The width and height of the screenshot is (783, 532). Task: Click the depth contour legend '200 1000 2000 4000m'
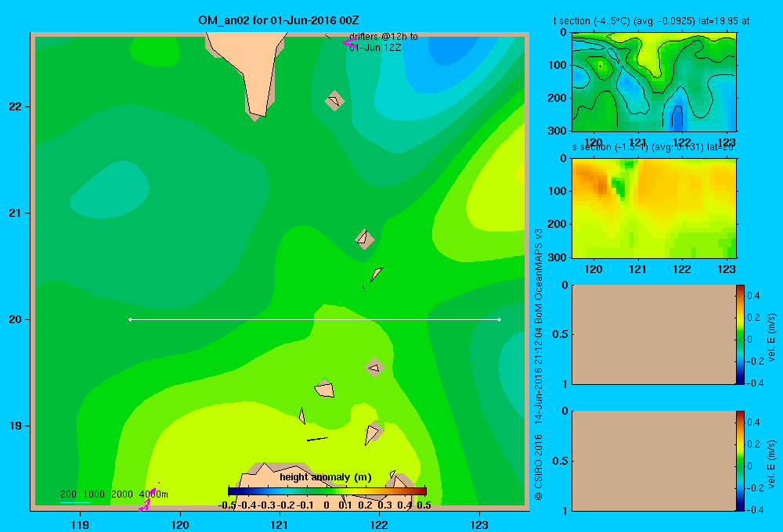114,494
